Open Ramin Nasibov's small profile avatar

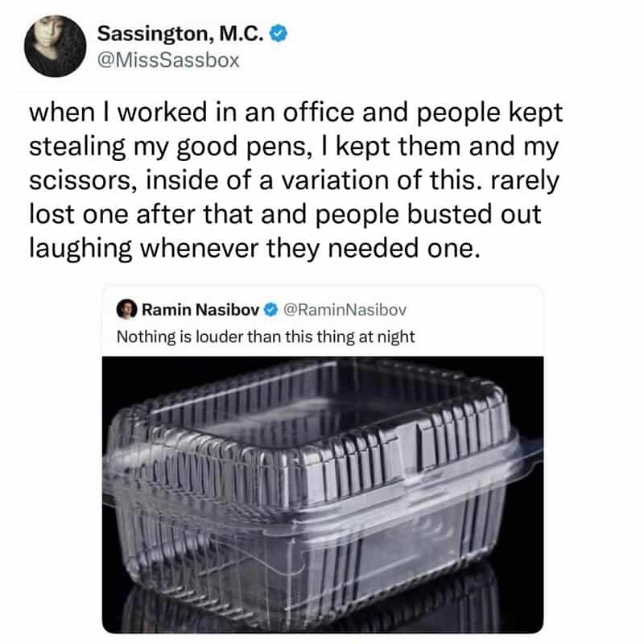[x=126, y=309]
